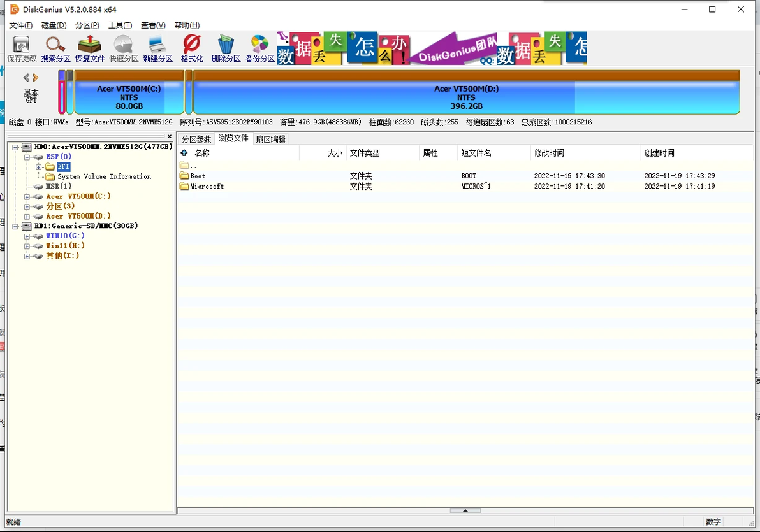The height and width of the screenshot is (532, 760).
Task: Select the 格式化 format tool
Action: (191, 48)
